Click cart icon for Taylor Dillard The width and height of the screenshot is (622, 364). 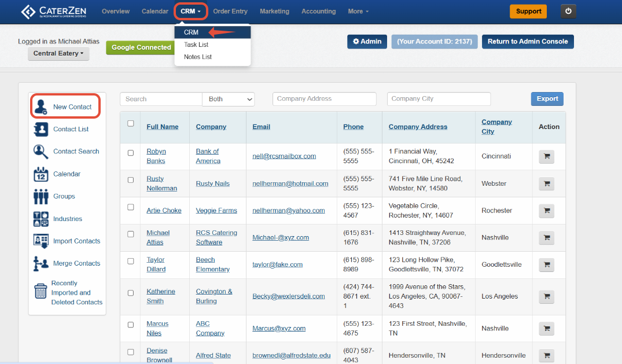pos(547,265)
